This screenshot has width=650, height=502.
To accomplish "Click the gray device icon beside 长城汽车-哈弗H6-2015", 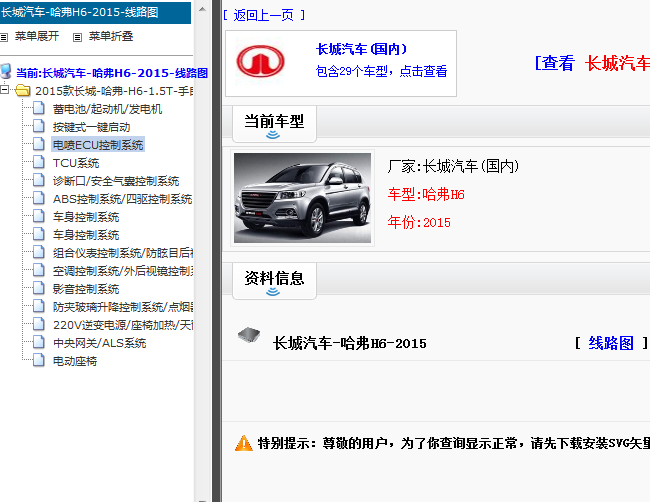I will (x=249, y=335).
